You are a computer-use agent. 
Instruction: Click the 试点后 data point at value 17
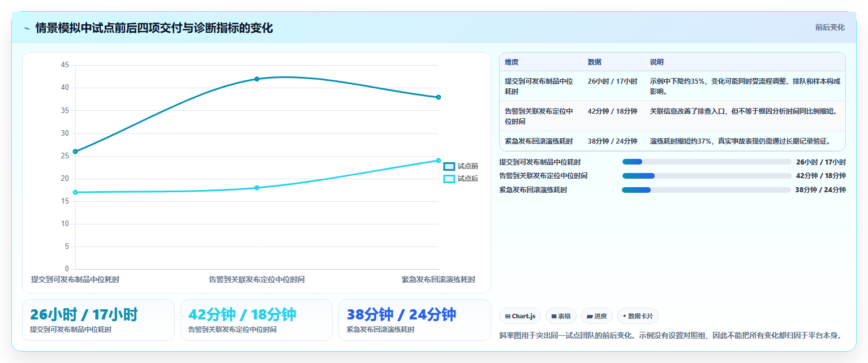point(75,192)
